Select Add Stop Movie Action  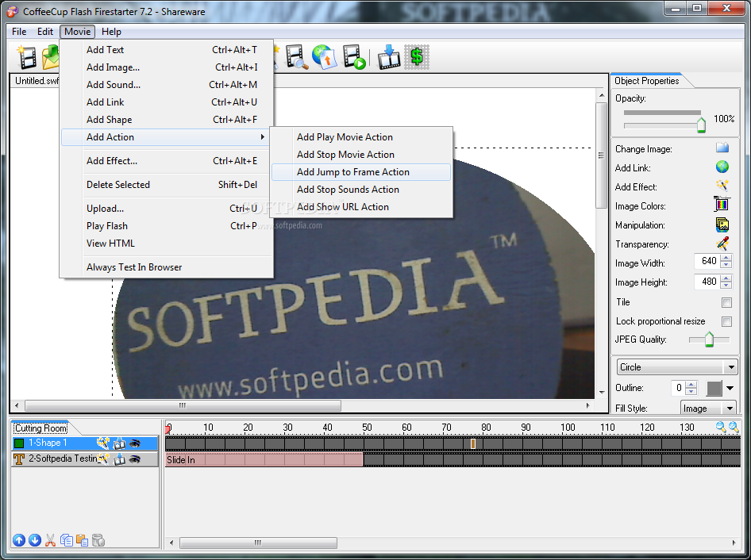[361, 155]
